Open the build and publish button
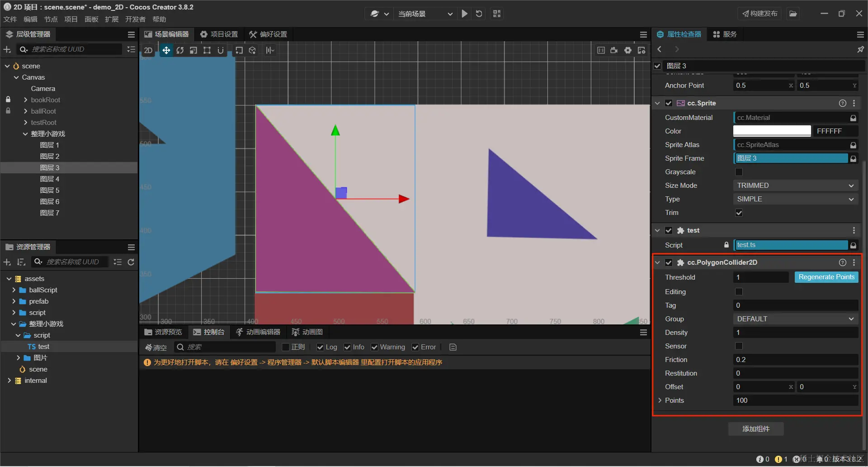868x467 pixels. coord(760,14)
